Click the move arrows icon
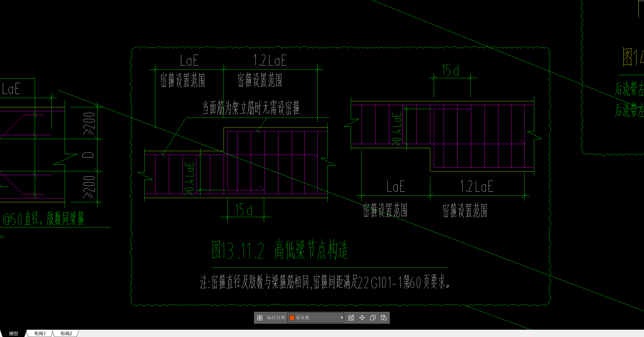 362,318
